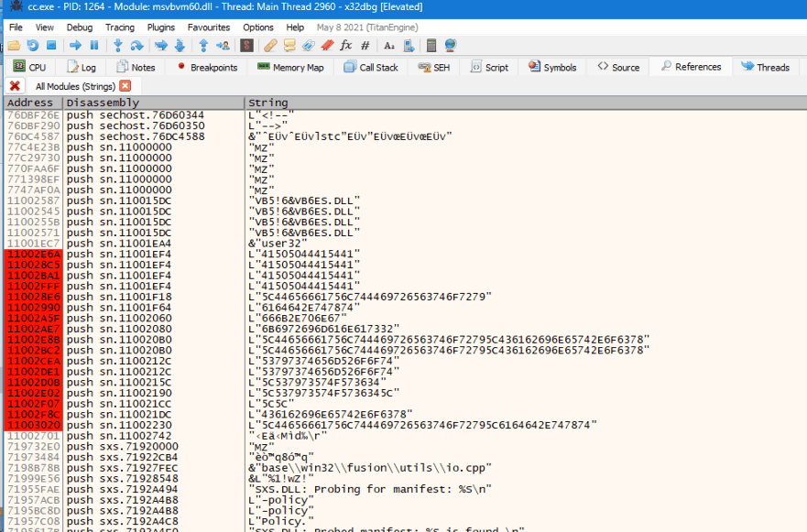Open the Plugins menu
The height and width of the screenshot is (532, 807).
[x=161, y=27]
